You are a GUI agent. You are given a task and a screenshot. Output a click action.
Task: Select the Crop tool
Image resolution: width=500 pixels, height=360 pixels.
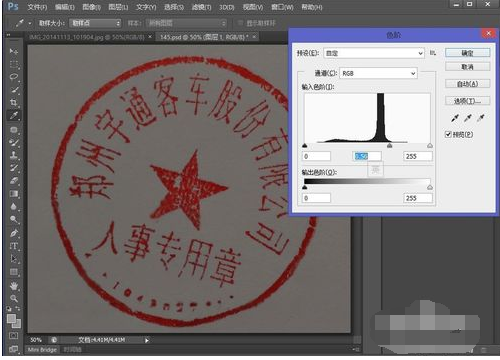click(x=14, y=103)
